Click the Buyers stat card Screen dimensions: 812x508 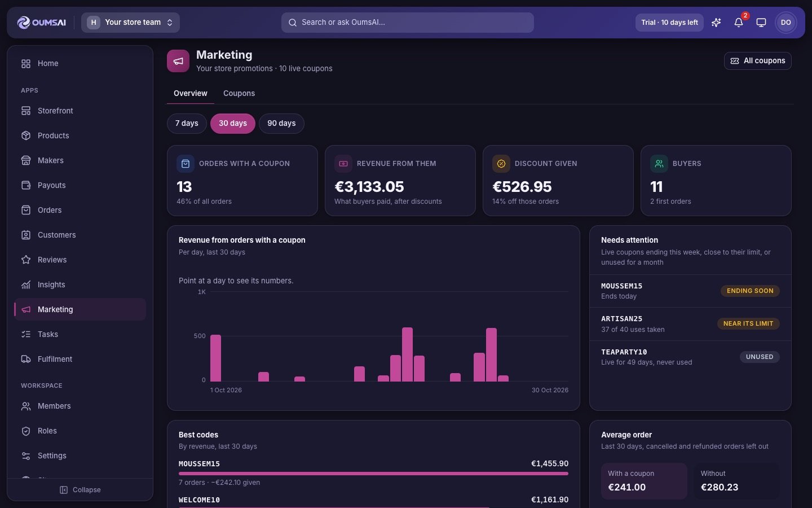(716, 181)
